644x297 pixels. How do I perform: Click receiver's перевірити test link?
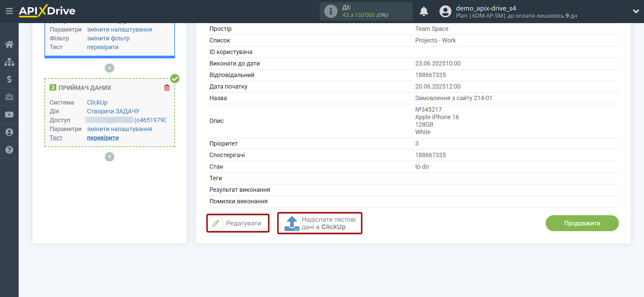[x=103, y=138]
